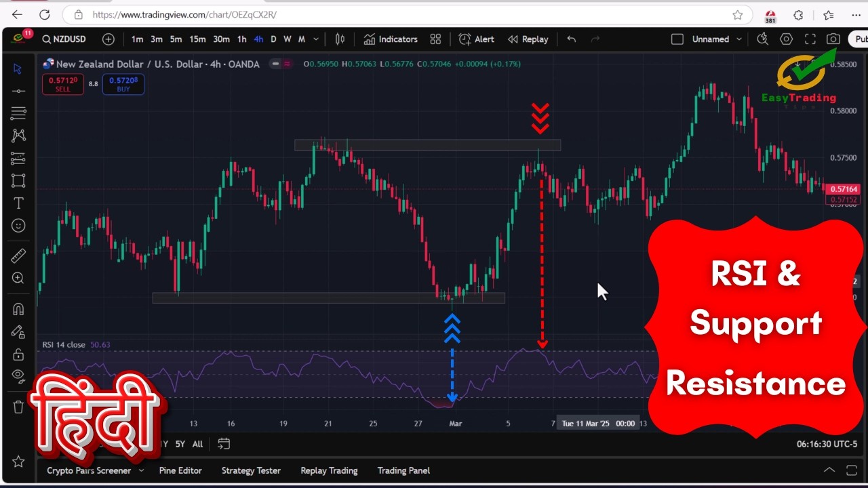Add symbol with plus circle icon
Image resolution: width=868 pixels, height=488 pixels.
click(108, 39)
